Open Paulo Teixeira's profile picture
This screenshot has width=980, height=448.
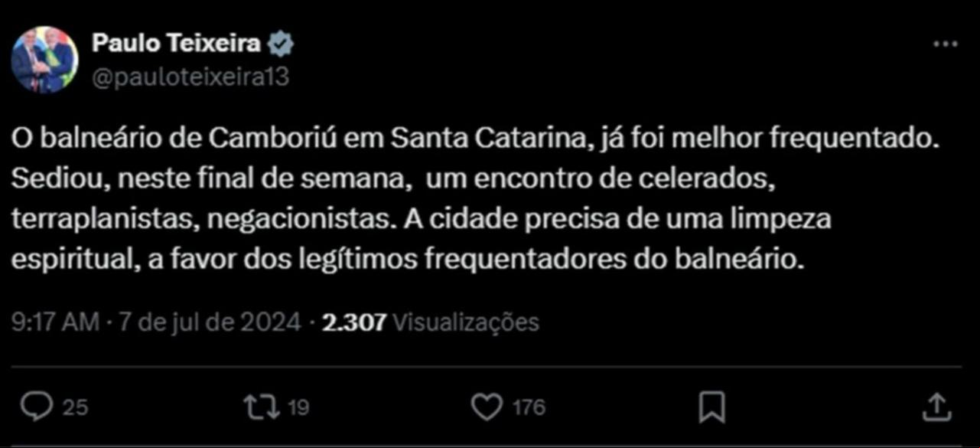(44, 60)
